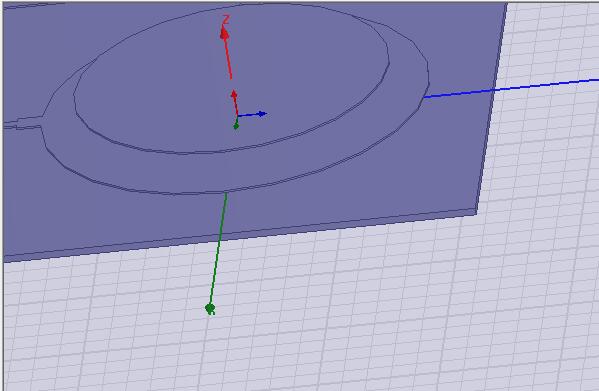Select the long green axis line over grid
The width and height of the screenshot is (599, 391).
[x=218, y=250]
